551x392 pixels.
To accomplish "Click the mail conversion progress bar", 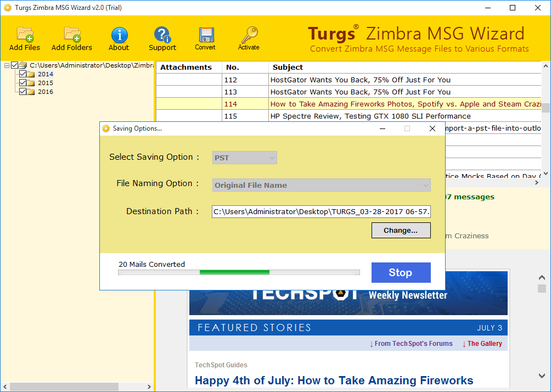I will point(239,272).
